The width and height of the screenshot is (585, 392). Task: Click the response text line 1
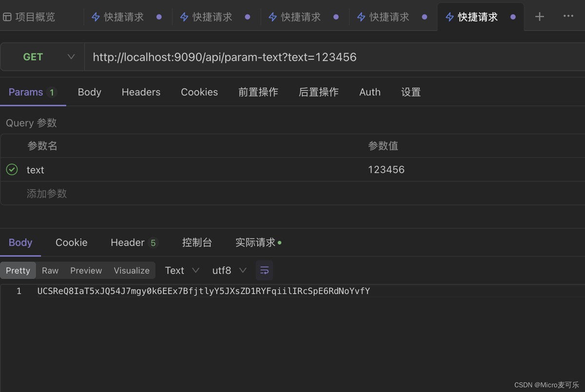[204, 291]
